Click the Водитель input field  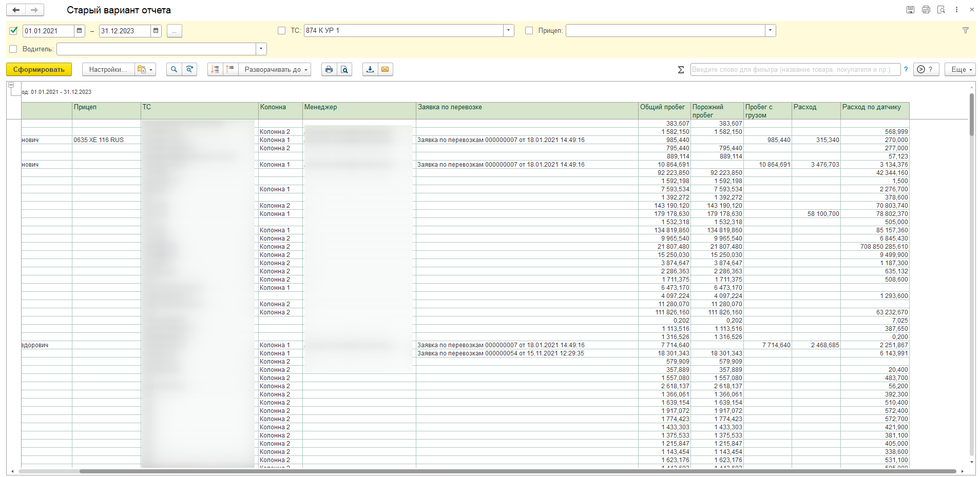click(x=156, y=49)
